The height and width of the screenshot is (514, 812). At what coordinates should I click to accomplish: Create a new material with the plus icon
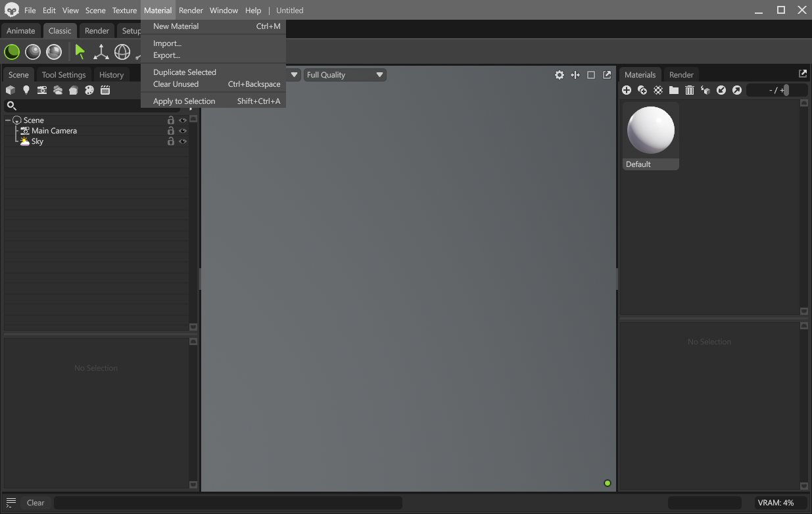[627, 90]
